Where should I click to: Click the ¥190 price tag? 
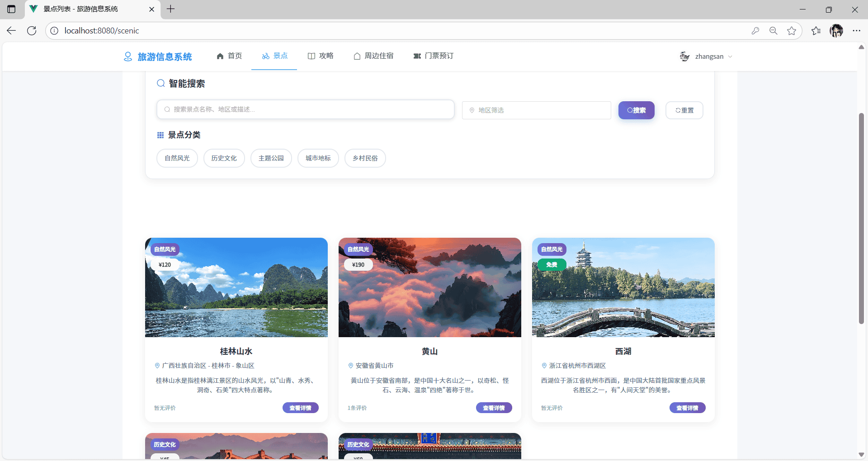pyautogui.click(x=359, y=265)
